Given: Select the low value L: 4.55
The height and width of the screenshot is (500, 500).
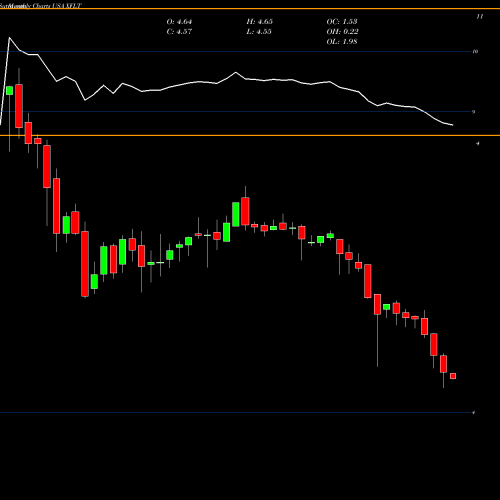Looking at the screenshot, I should 259,32.
